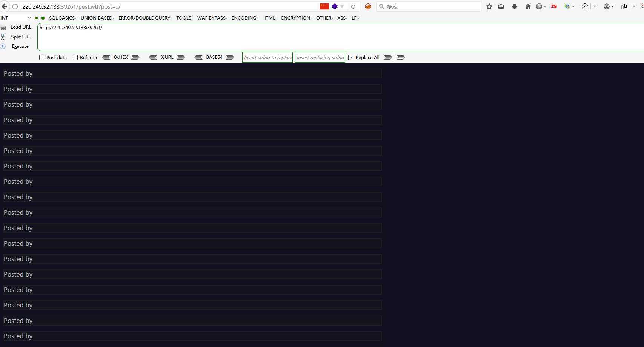Click the China flag icon in address bar
This screenshot has height=347, width=644.
[324, 6]
